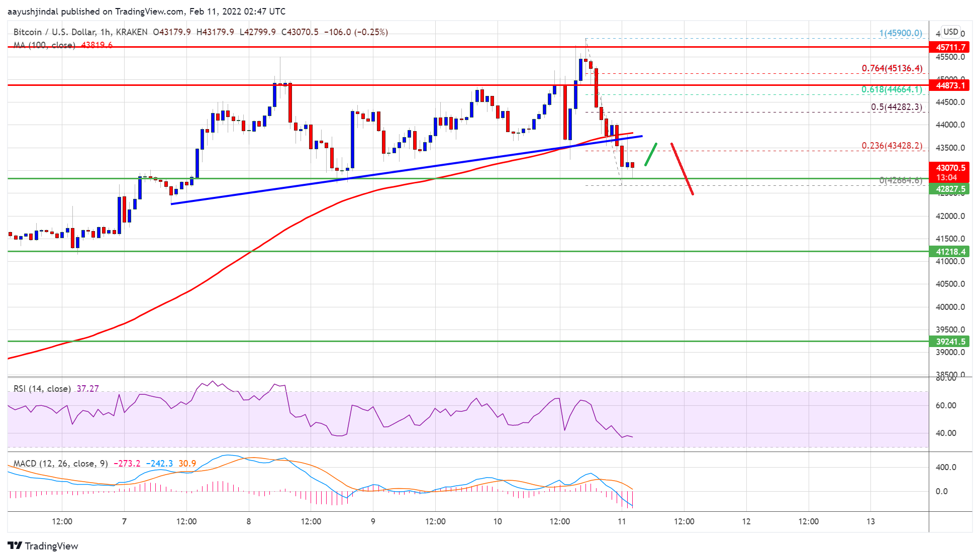
Task: Click the USD currency label
Action: click(x=950, y=32)
